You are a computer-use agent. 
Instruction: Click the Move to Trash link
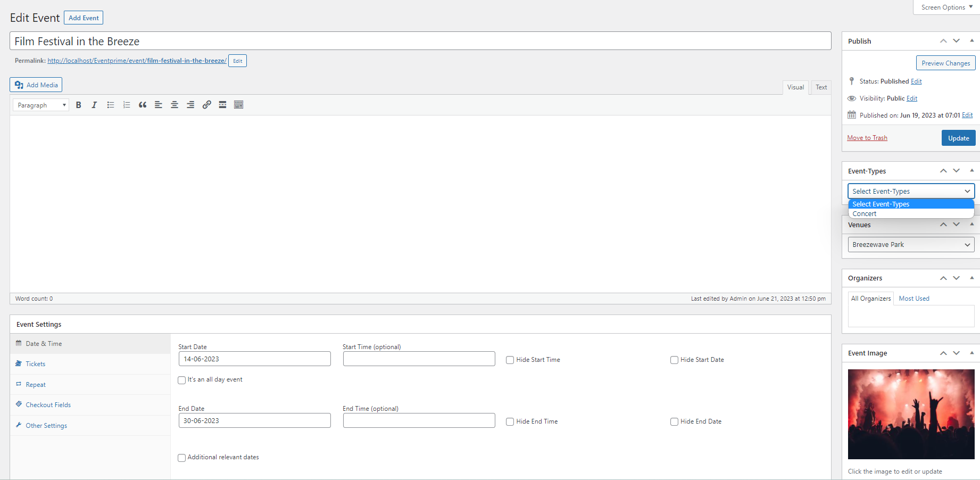[867, 138]
